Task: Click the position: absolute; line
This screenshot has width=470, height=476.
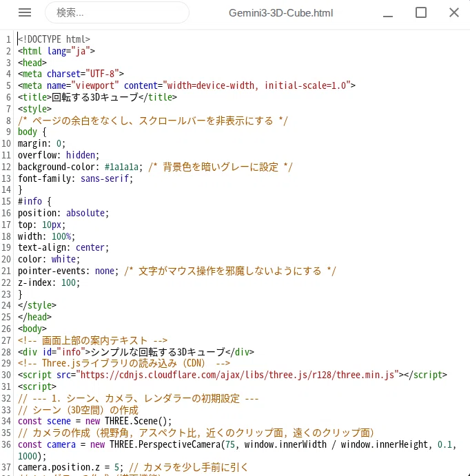Action: 63,213
